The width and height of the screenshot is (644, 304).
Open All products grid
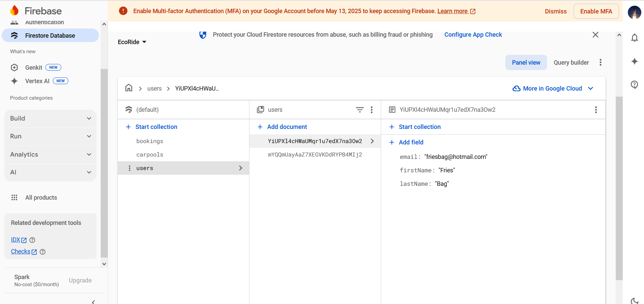click(x=34, y=198)
